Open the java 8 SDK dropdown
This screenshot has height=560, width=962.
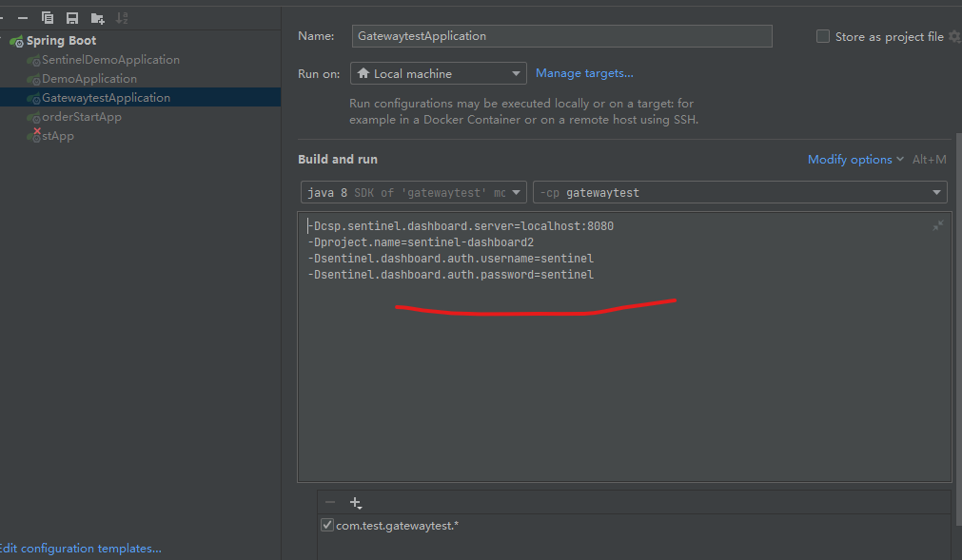click(x=414, y=192)
